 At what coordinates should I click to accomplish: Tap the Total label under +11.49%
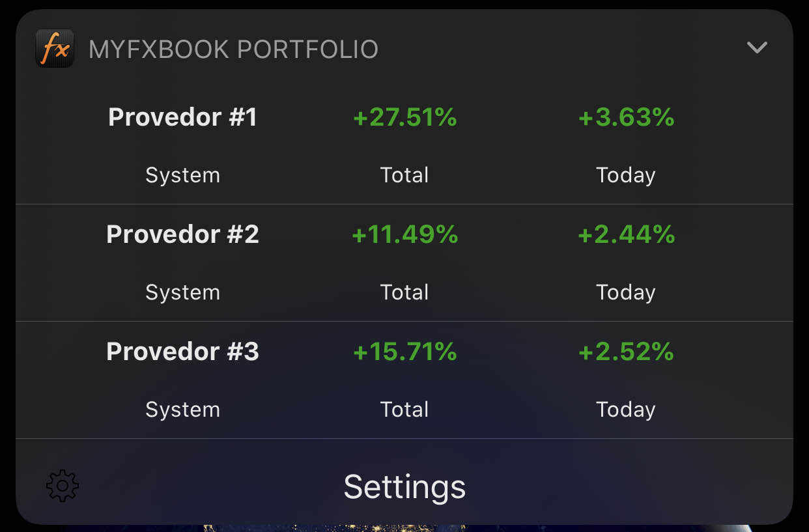point(404,292)
